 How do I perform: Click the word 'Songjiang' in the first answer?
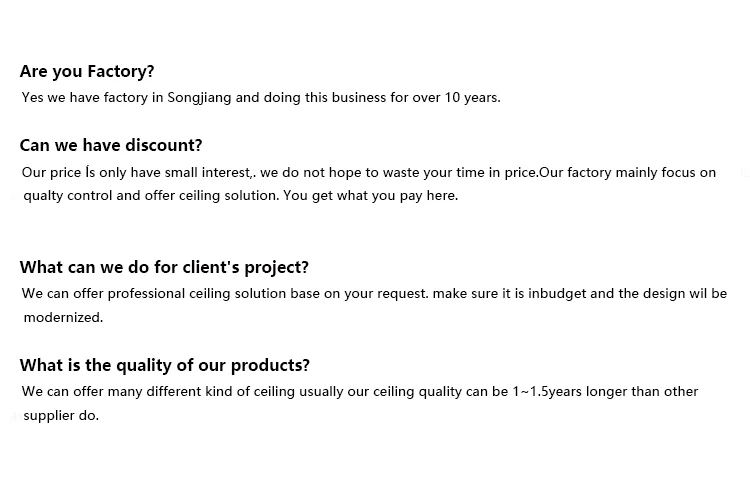[x=199, y=97]
